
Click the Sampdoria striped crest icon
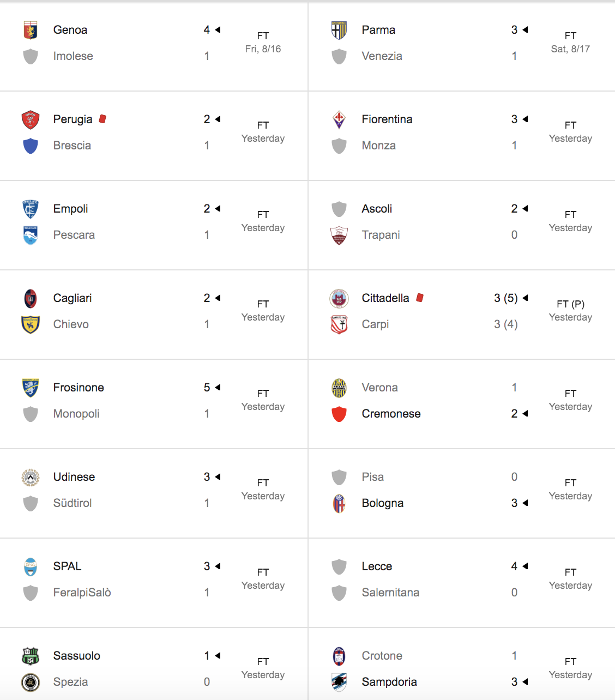339,682
